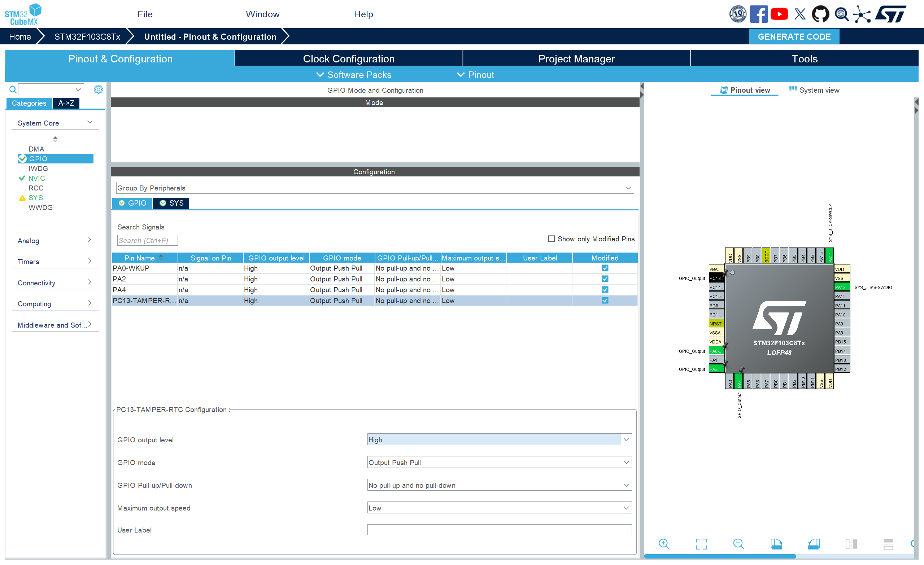Image resolution: width=924 pixels, height=565 pixels.
Task: Open the network community star icon
Action: (862, 14)
